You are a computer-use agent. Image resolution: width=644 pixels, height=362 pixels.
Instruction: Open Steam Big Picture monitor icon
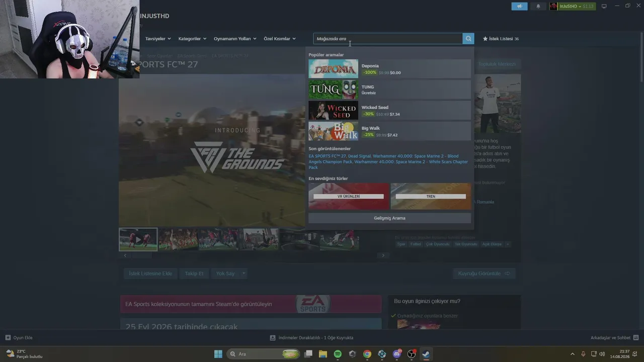click(x=604, y=6)
